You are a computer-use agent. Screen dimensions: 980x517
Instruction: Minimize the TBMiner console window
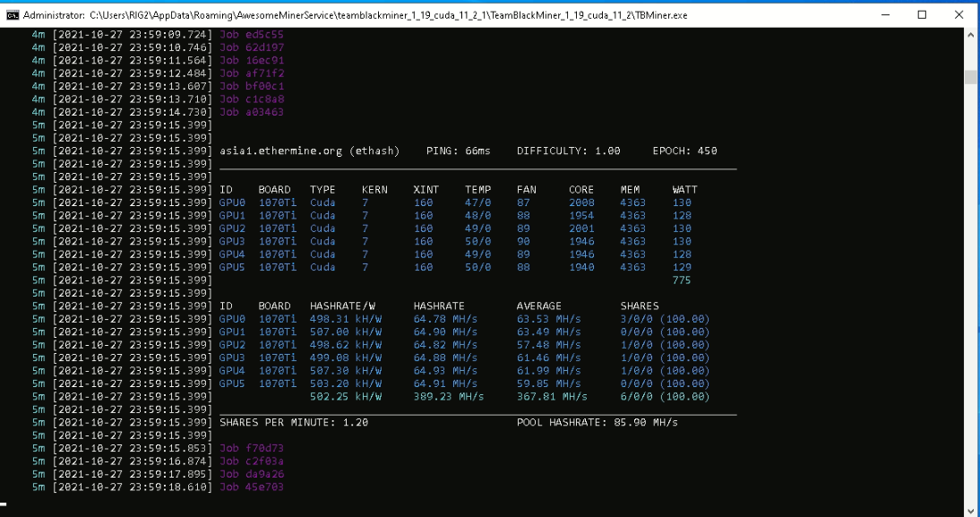pyautogui.click(x=885, y=15)
